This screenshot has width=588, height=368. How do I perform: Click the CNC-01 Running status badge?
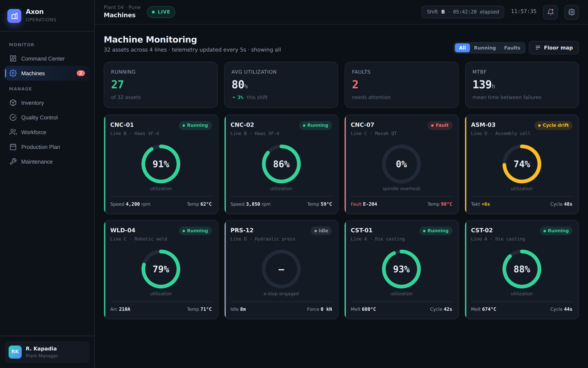[195, 125]
